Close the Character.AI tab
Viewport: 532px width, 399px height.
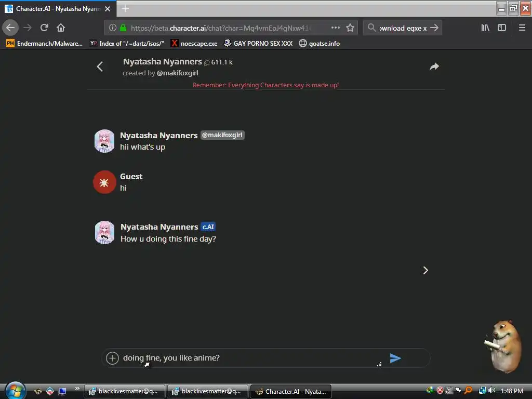[x=108, y=9]
